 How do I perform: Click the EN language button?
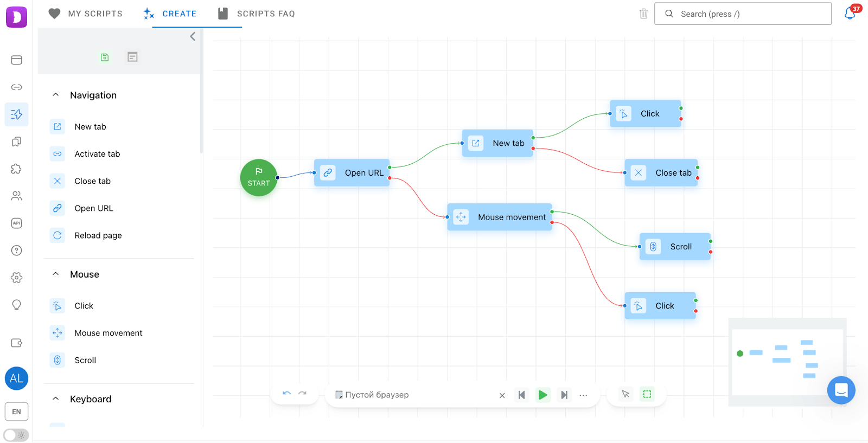tap(16, 412)
